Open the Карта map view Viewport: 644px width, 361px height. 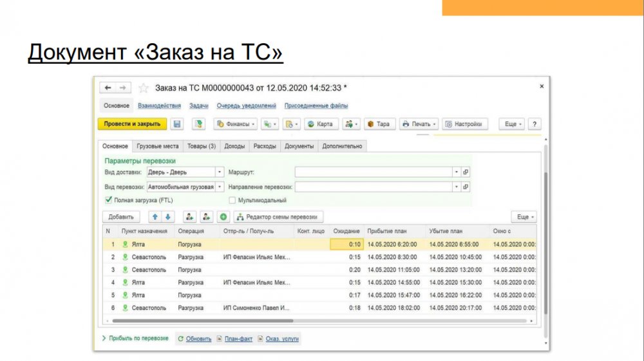[320, 124]
